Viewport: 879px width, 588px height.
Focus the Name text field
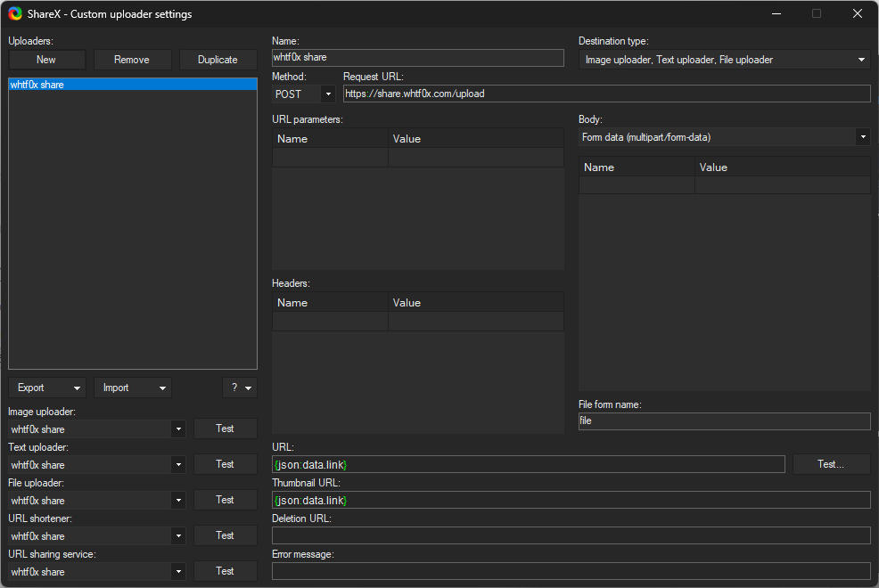pyautogui.click(x=417, y=58)
